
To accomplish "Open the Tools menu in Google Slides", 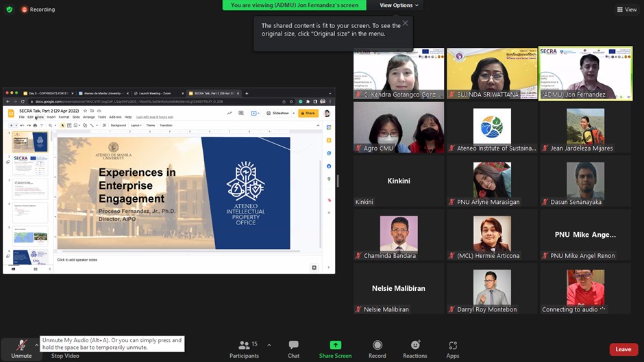I will [x=102, y=117].
